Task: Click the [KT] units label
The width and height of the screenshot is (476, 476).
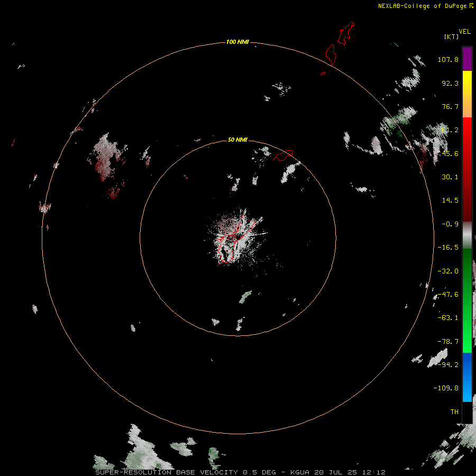Action: [x=452, y=36]
